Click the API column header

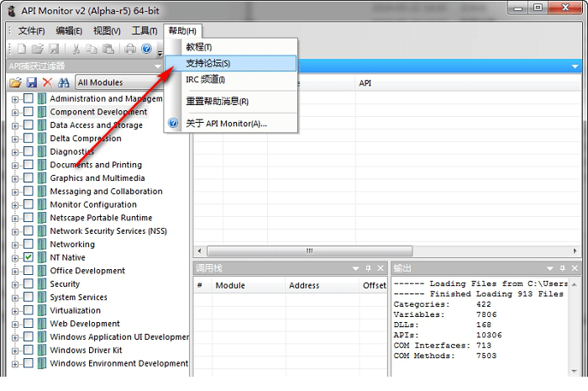468,83
